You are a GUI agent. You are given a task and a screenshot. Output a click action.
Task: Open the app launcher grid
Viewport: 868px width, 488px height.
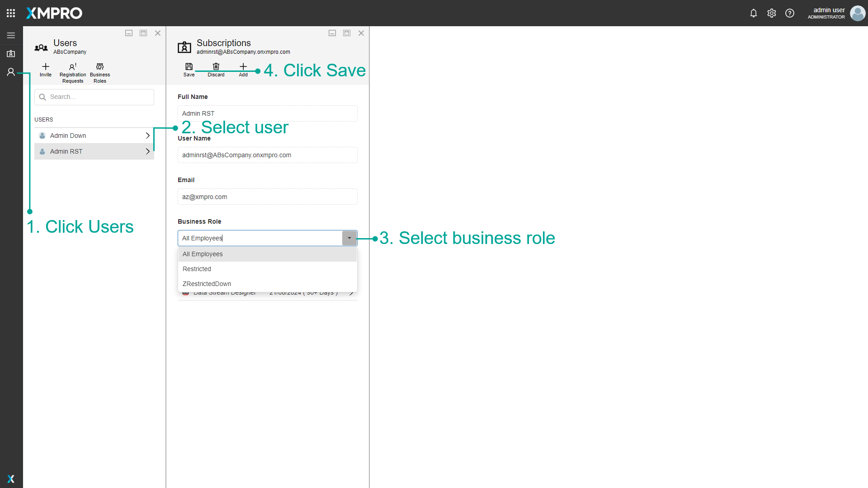point(11,13)
